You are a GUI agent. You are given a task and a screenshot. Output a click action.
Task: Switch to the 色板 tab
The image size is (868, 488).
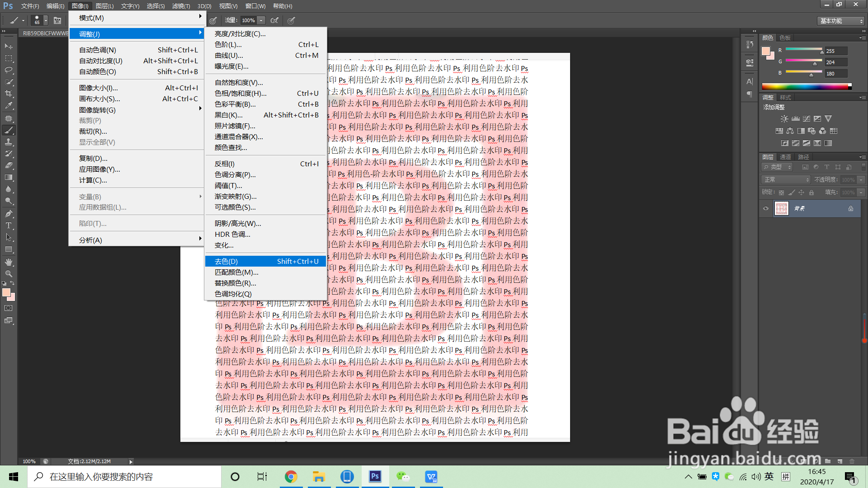pyautogui.click(x=785, y=38)
